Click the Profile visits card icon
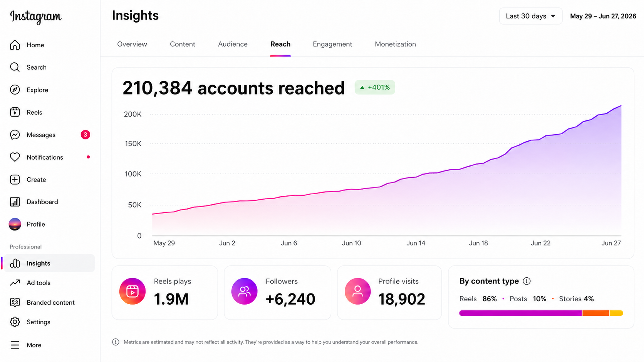 (x=357, y=291)
